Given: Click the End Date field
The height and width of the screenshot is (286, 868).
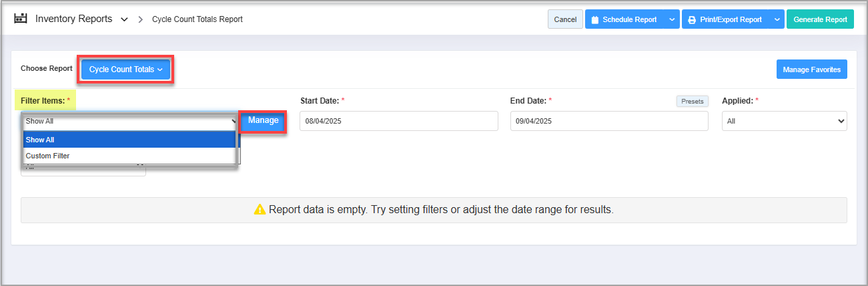Looking at the screenshot, I should coord(608,121).
